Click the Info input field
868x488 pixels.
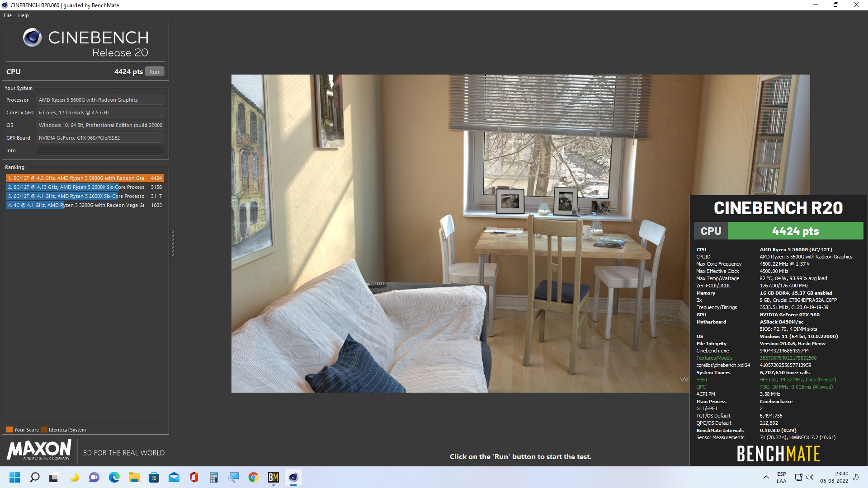pyautogui.click(x=100, y=150)
